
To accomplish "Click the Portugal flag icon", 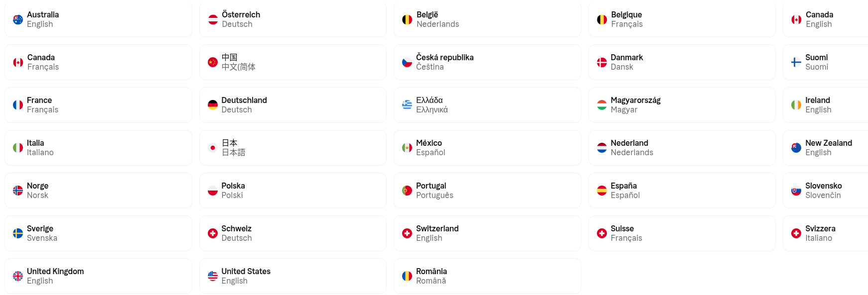I will click(407, 191).
